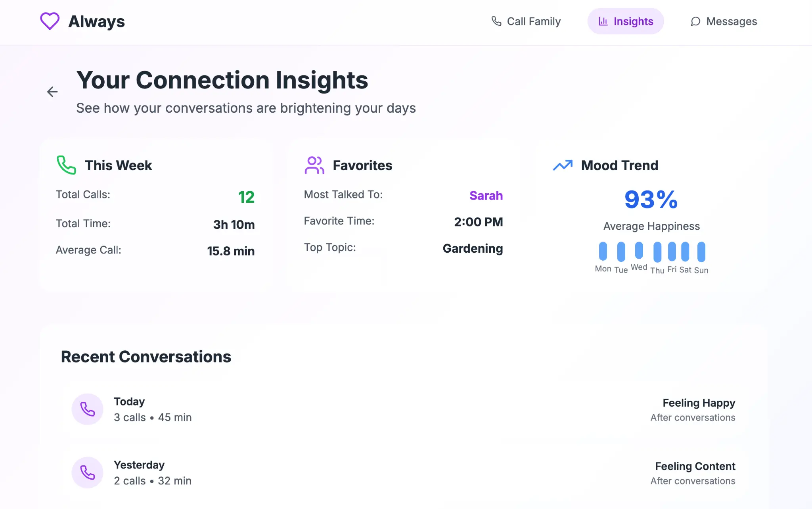Click the Total Calls value 12
Screen dimensions: 812x509
[246, 197]
